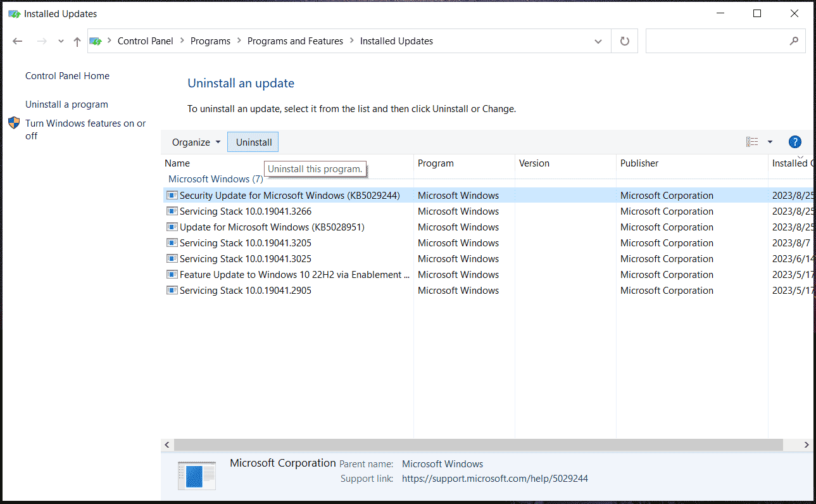Screen dimensions: 816x504
Task: Maximize the Installed Updates window
Action: [x=757, y=13]
